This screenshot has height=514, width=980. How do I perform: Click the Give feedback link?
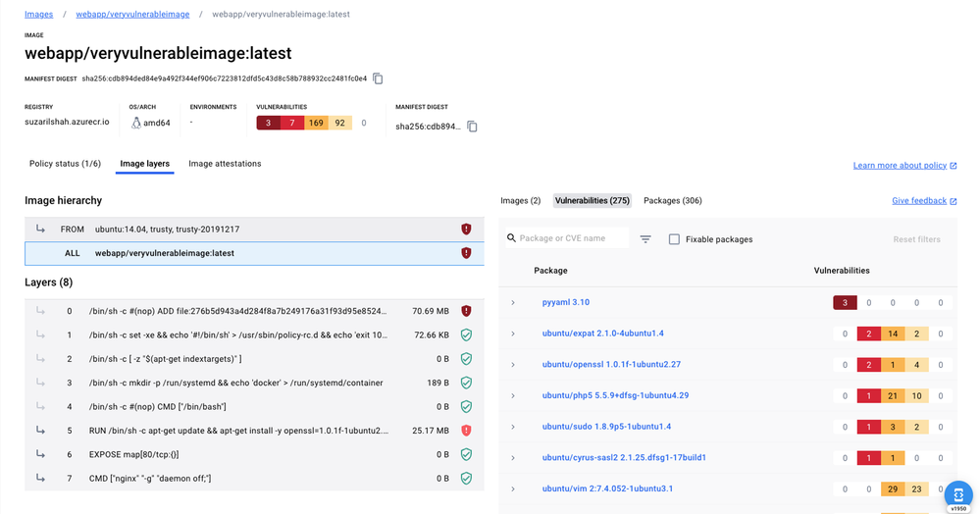tap(919, 201)
